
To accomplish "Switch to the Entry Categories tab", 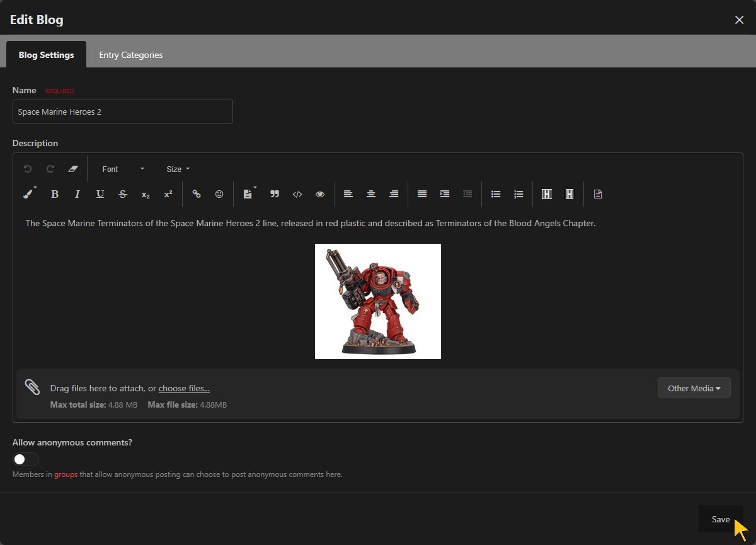I will point(130,55).
